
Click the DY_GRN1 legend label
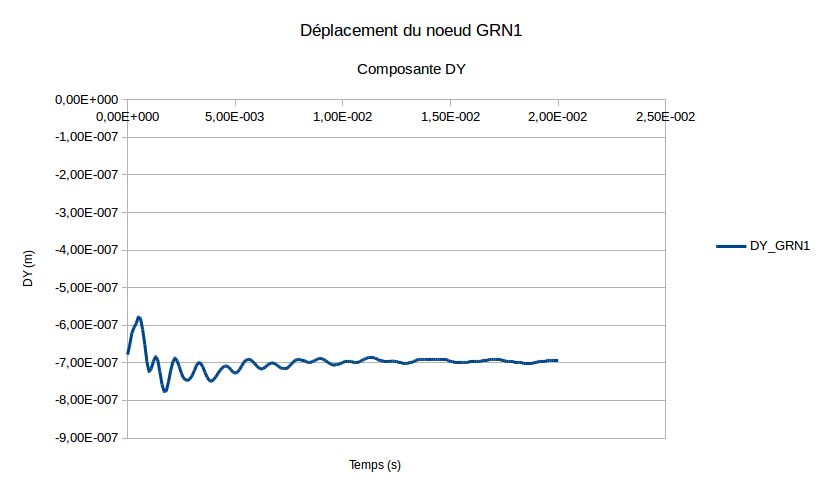(779, 246)
